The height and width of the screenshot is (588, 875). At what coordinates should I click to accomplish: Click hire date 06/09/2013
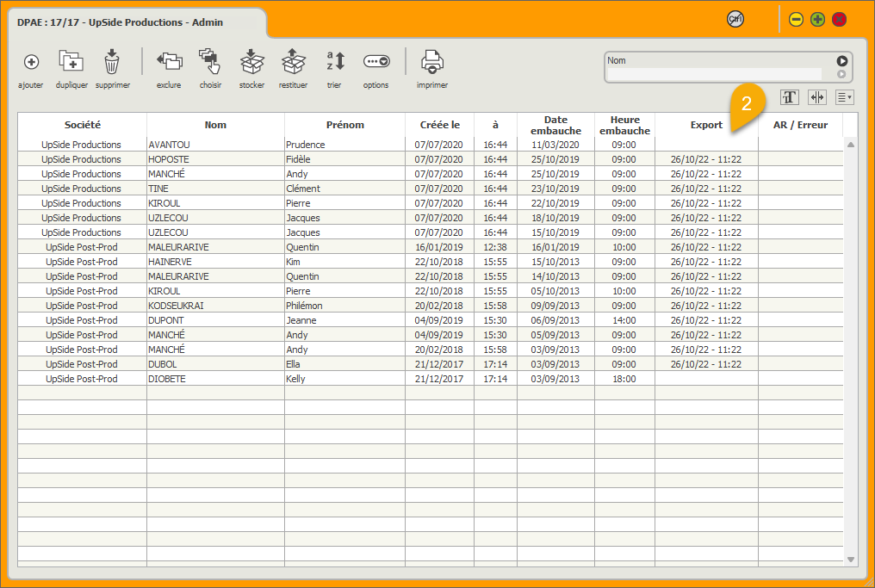click(555, 320)
